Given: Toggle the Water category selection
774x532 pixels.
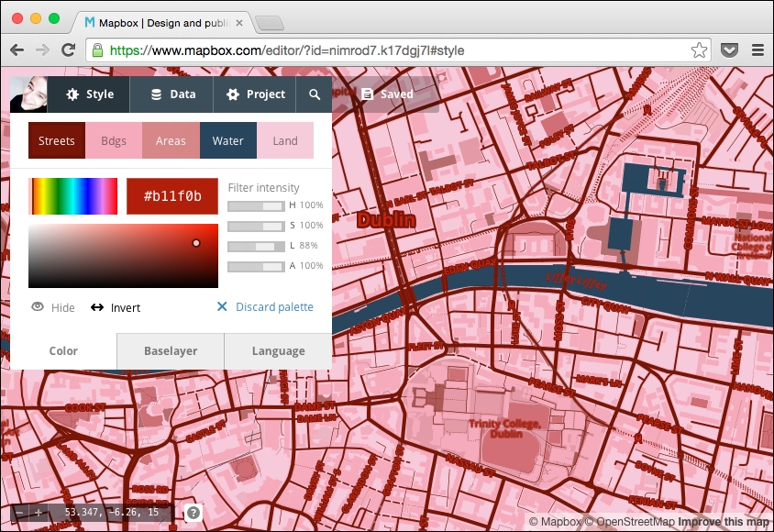Looking at the screenshot, I should (227, 140).
